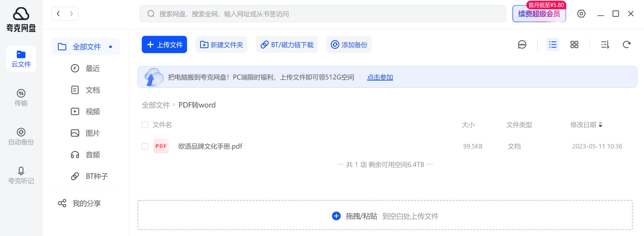Click the 上传文件 upload button
Image resolution: width=644 pixels, height=236 pixels.
[164, 45]
